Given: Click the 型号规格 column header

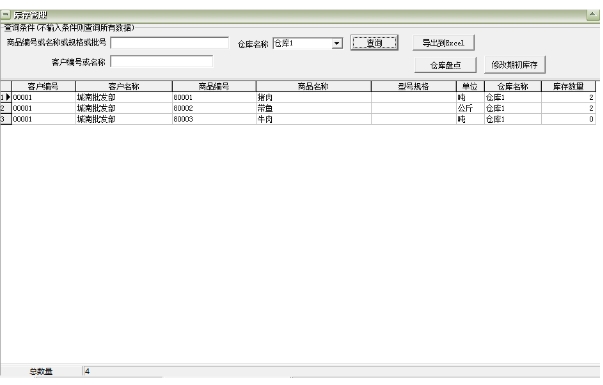Looking at the screenshot, I should (414, 86).
